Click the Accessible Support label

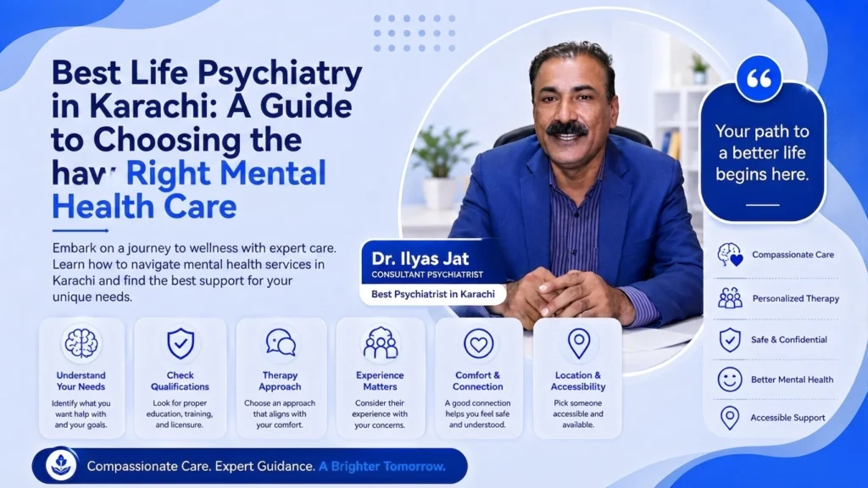pos(787,418)
